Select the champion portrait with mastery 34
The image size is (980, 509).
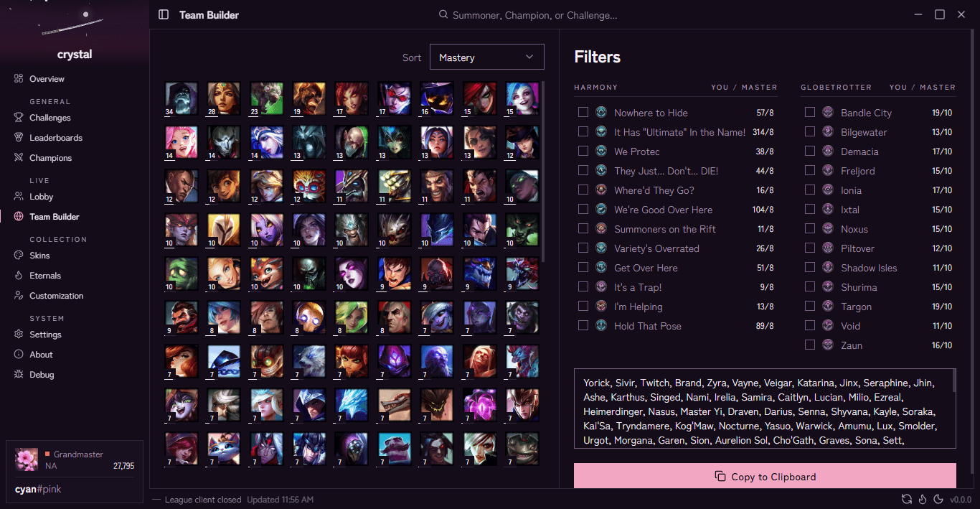181,98
